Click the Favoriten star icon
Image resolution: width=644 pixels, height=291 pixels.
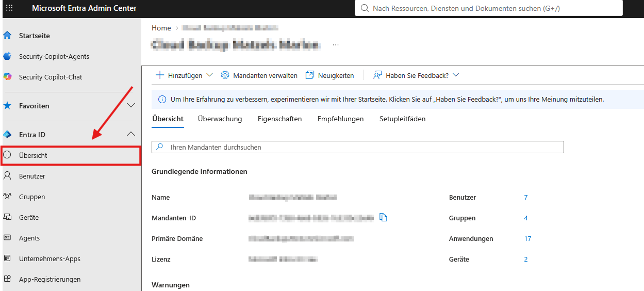[7, 106]
